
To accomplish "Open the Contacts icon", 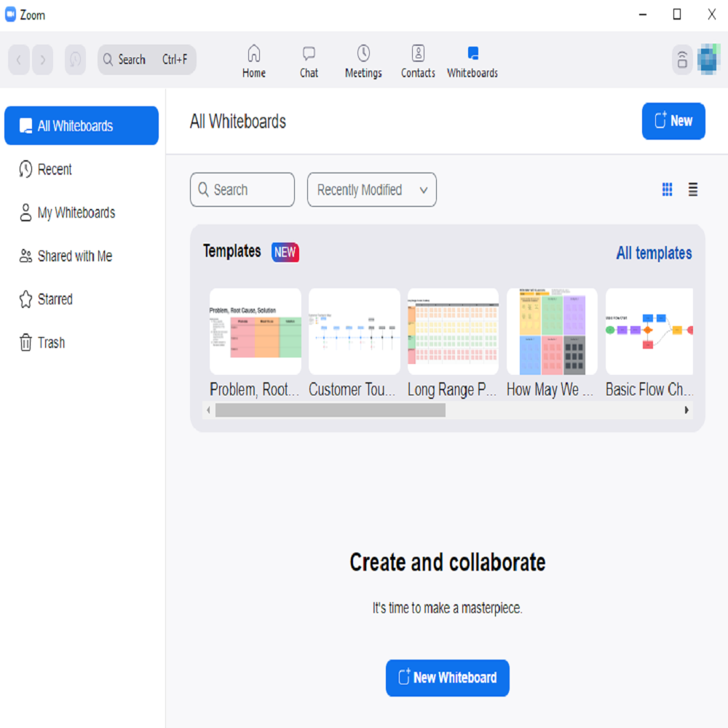I will 418,53.
